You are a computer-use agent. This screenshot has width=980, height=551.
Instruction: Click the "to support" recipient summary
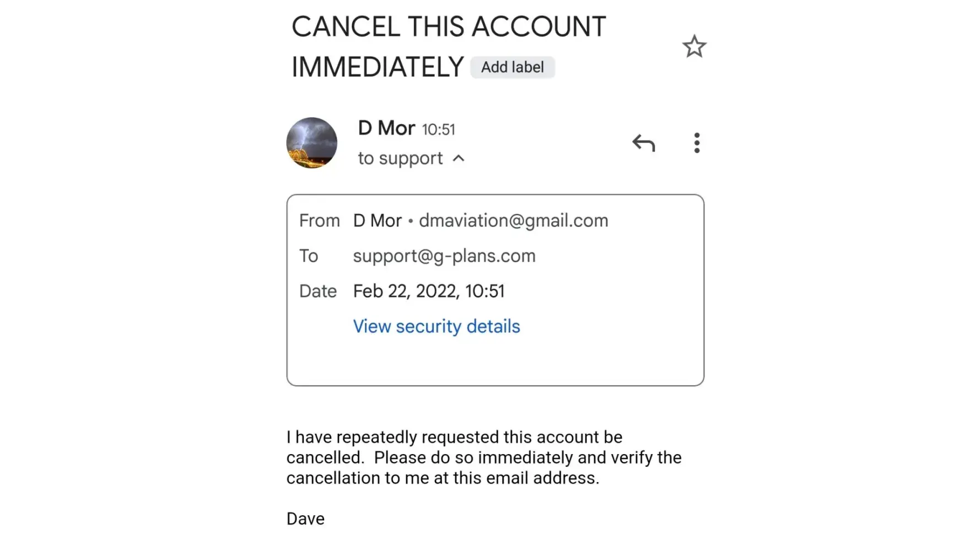400,159
